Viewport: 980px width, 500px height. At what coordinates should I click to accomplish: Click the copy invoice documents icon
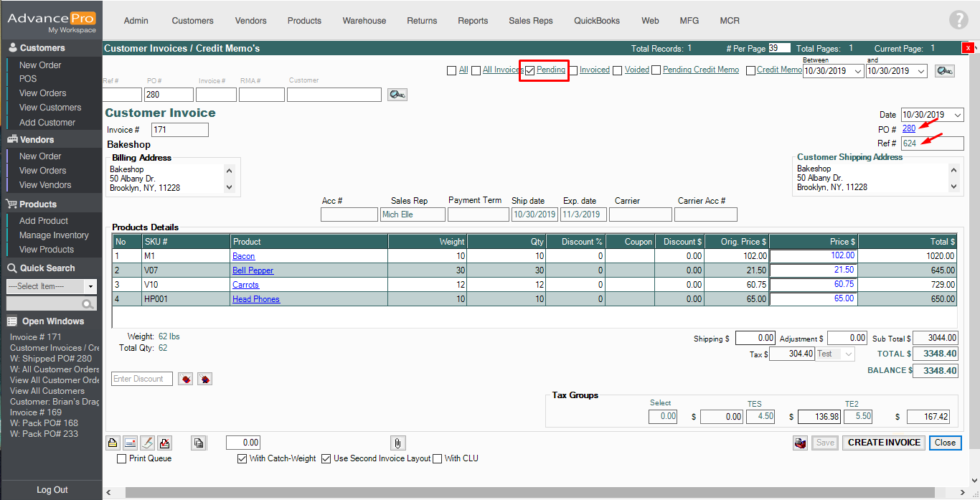click(199, 443)
